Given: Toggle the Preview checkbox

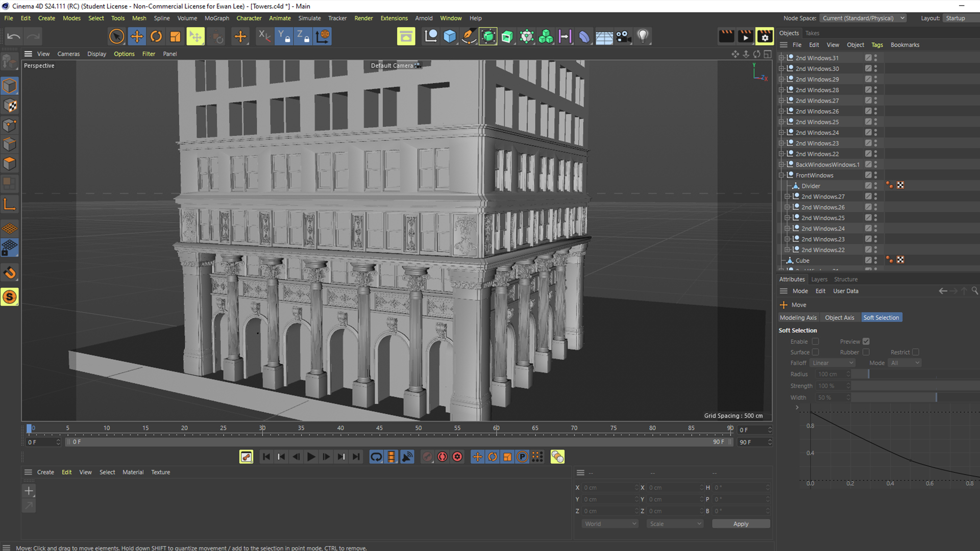Looking at the screenshot, I should (x=866, y=341).
